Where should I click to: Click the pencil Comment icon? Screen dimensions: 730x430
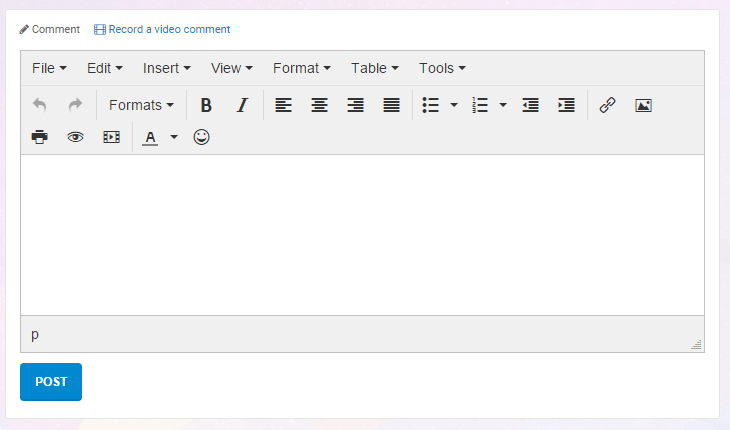(x=24, y=30)
